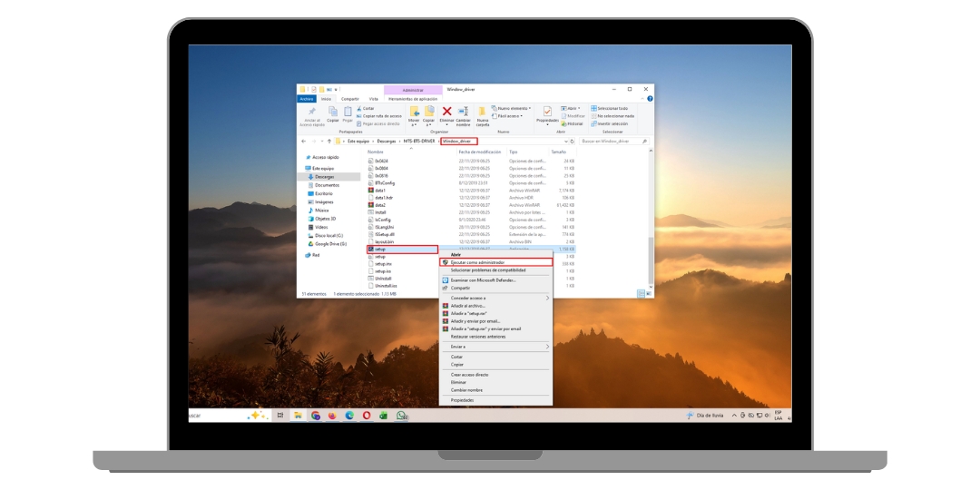Click Invertir selección in the ribbon

point(613,123)
